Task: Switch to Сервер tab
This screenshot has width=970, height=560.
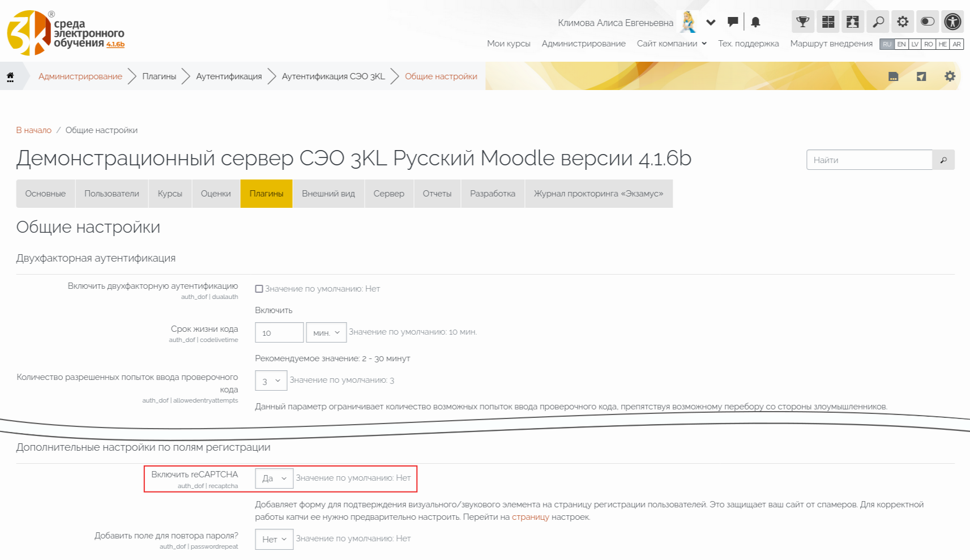Action: 389,194
